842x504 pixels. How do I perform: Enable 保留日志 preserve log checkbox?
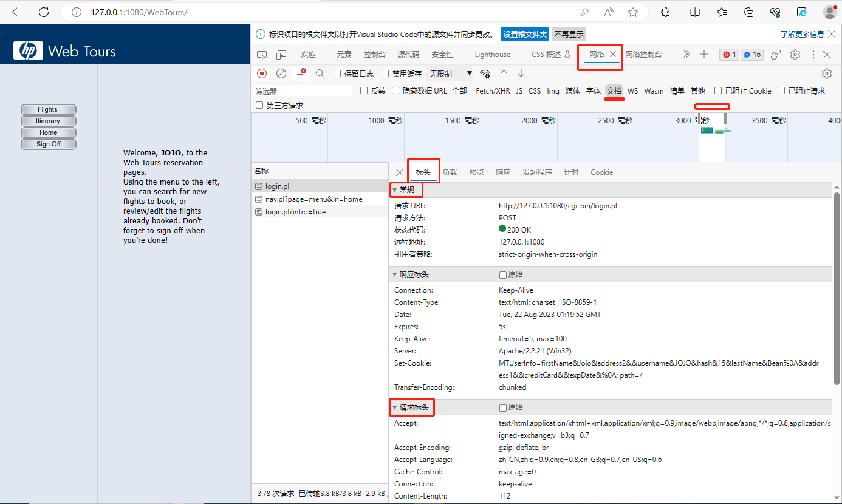(x=338, y=73)
